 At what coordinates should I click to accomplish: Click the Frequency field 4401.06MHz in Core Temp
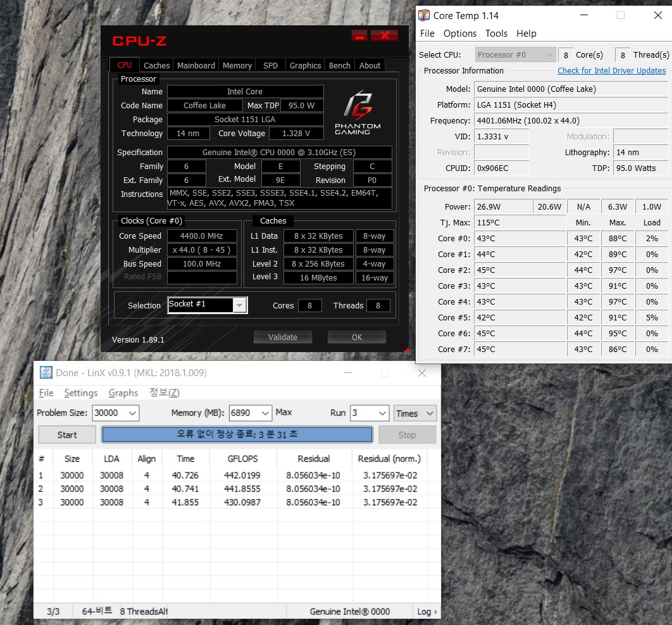pyautogui.click(x=571, y=120)
